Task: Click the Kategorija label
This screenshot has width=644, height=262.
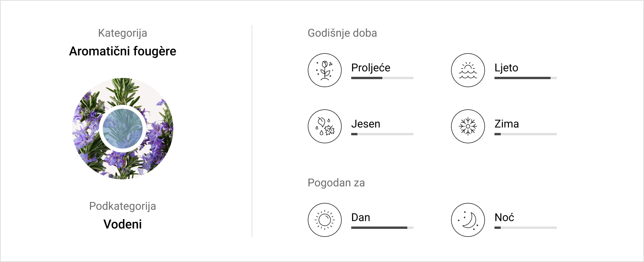Action: click(x=123, y=33)
